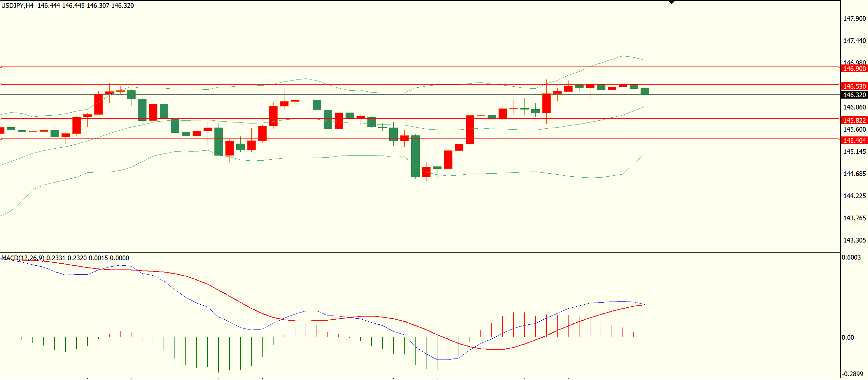Click the MACD(12,26,9) indicator label

(23, 258)
